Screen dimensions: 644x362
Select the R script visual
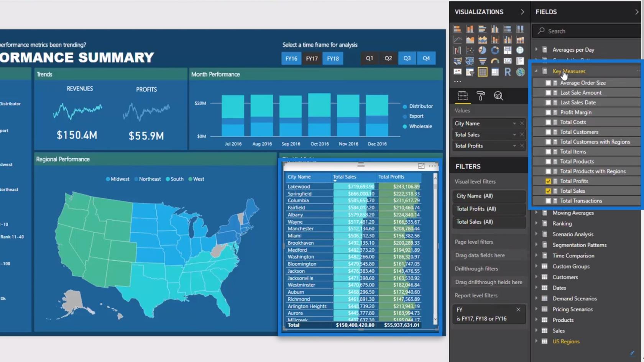pyautogui.click(x=508, y=72)
